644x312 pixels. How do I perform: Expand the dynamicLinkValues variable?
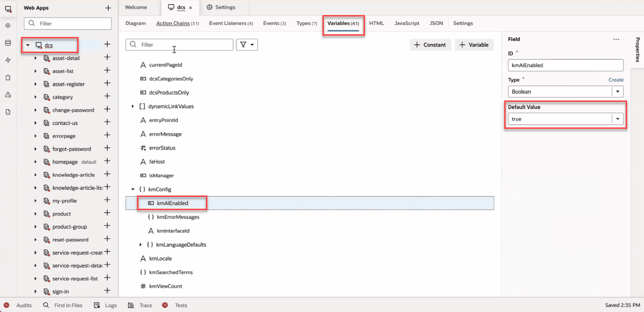click(x=133, y=106)
